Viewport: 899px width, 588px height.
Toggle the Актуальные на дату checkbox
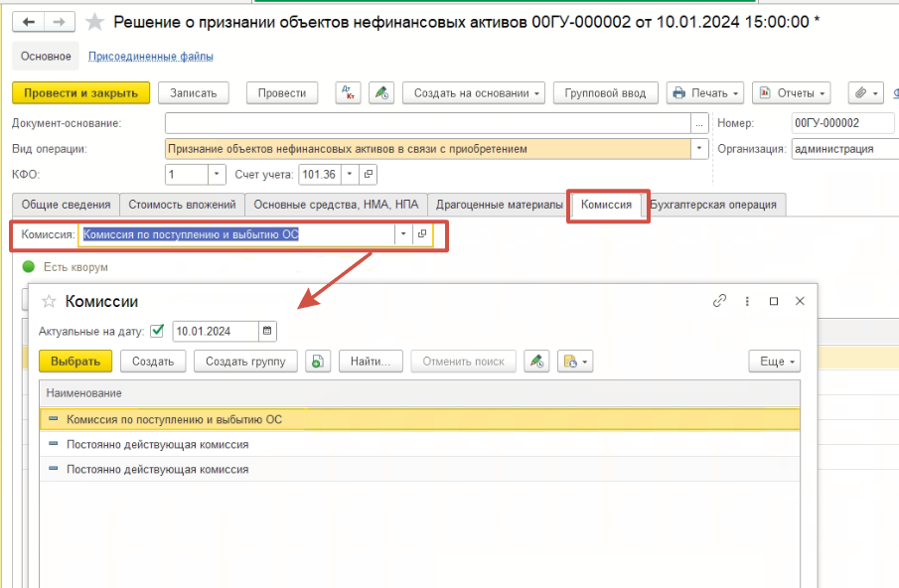[157, 331]
